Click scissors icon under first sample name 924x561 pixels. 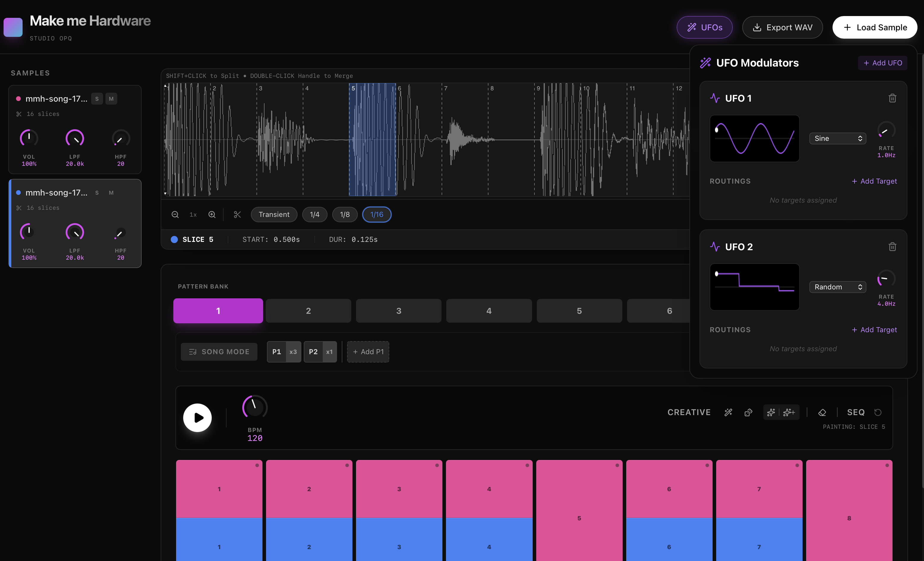pyautogui.click(x=19, y=114)
